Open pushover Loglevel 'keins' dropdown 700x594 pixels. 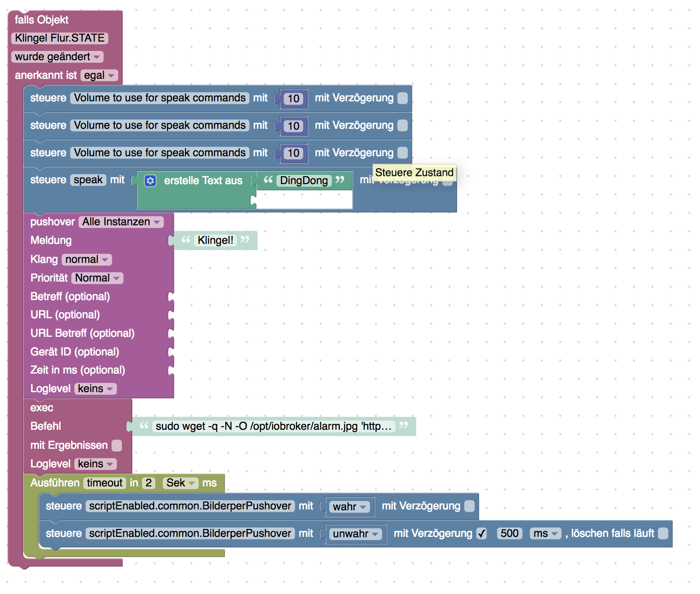pyautogui.click(x=96, y=389)
